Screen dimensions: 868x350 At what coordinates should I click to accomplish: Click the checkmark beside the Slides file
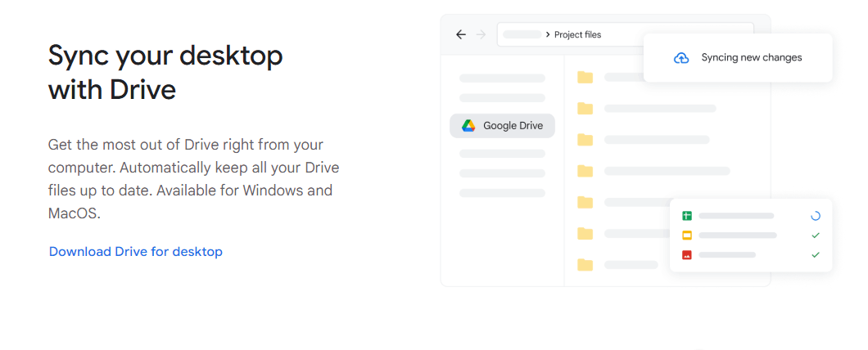click(x=815, y=235)
